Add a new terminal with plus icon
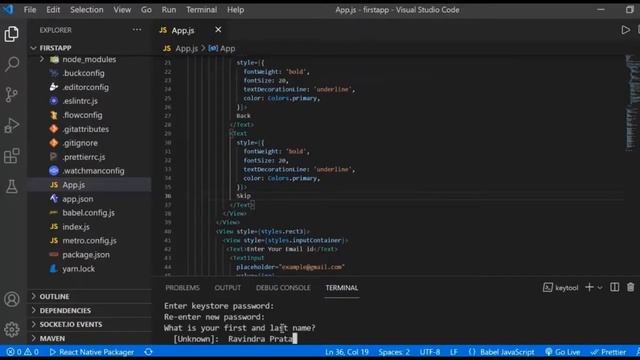Viewport: 640px width, 360px height. click(x=589, y=287)
